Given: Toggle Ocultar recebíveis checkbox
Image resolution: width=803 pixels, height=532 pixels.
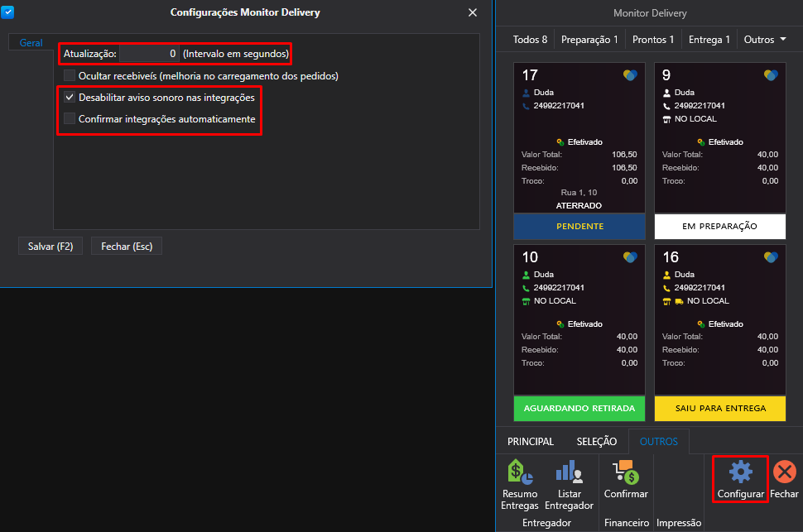Looking at the screenshot, I should click(70, 76).
